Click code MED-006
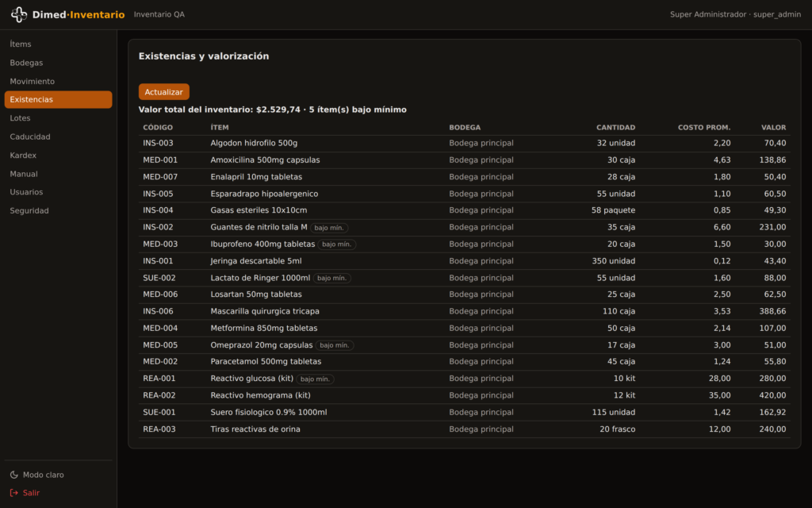Screen dimensions: 812x508 160,294
